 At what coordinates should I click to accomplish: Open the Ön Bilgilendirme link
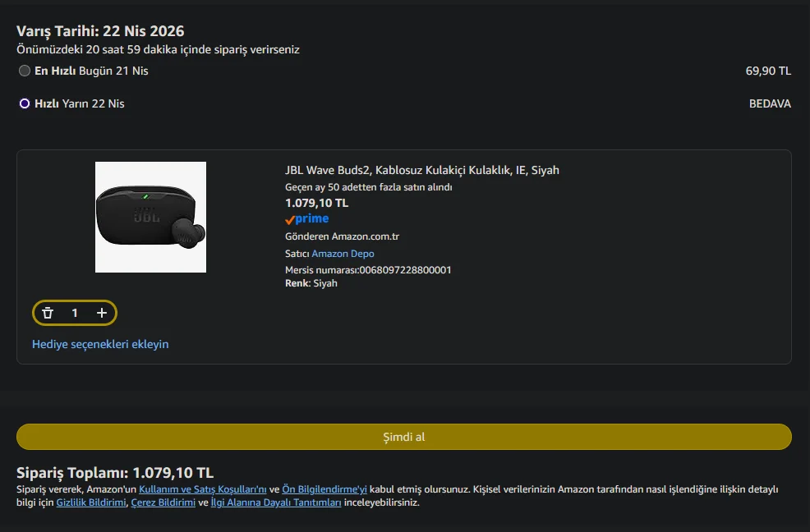[x=324, y=489]
